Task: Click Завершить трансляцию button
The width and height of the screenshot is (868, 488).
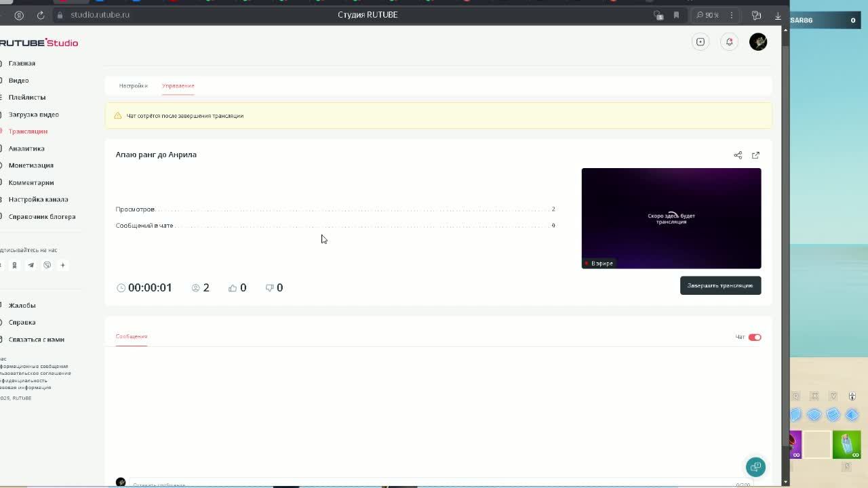Action: point(720,285)
